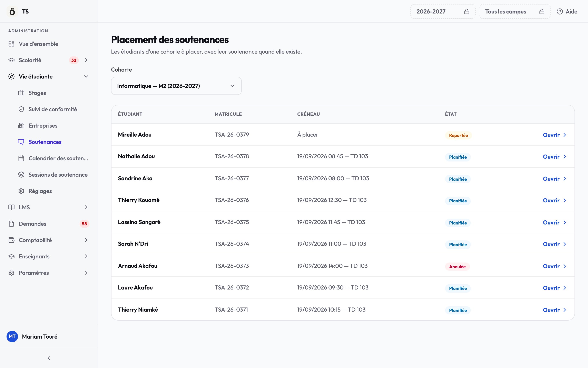The width and height of the screenshot is (588, 368).
Task: Click Ouvrir for Thierry Niamké
Action: [x=555, y=310]
